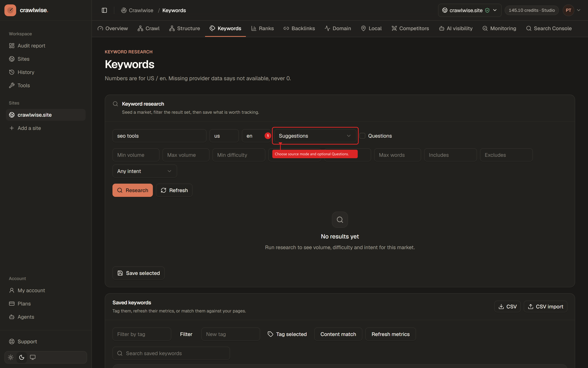The height and width of the screenshot is (368, 588).
Task: Click the Content match button
Action: pos(338,334)
